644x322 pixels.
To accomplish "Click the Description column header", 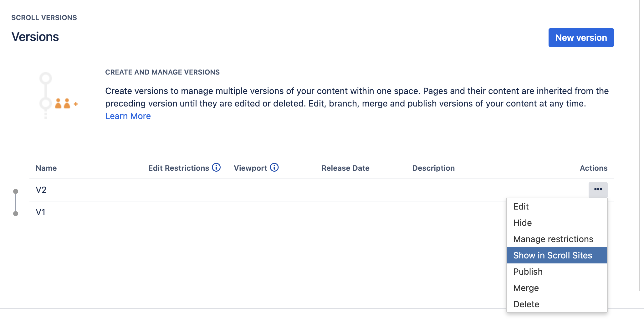I will click(433, 168).
